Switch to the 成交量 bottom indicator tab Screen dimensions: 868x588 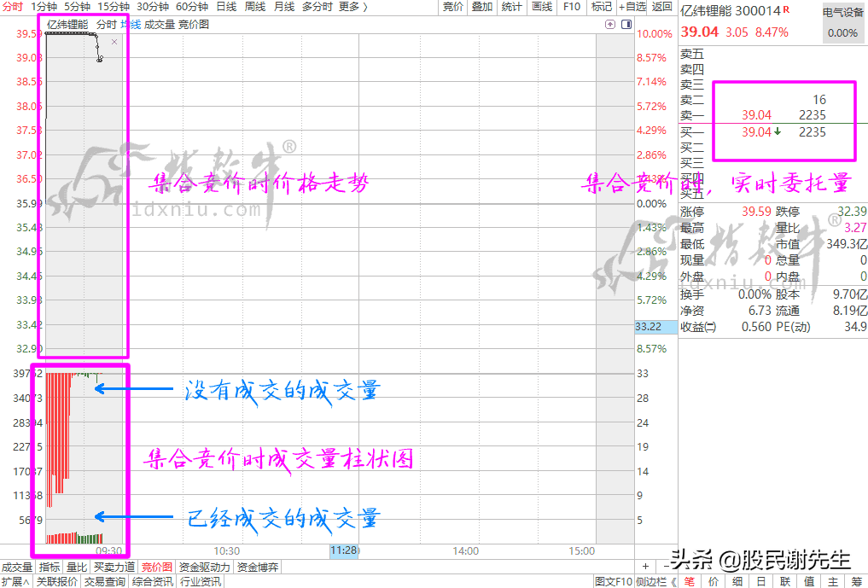coord(16,567)
